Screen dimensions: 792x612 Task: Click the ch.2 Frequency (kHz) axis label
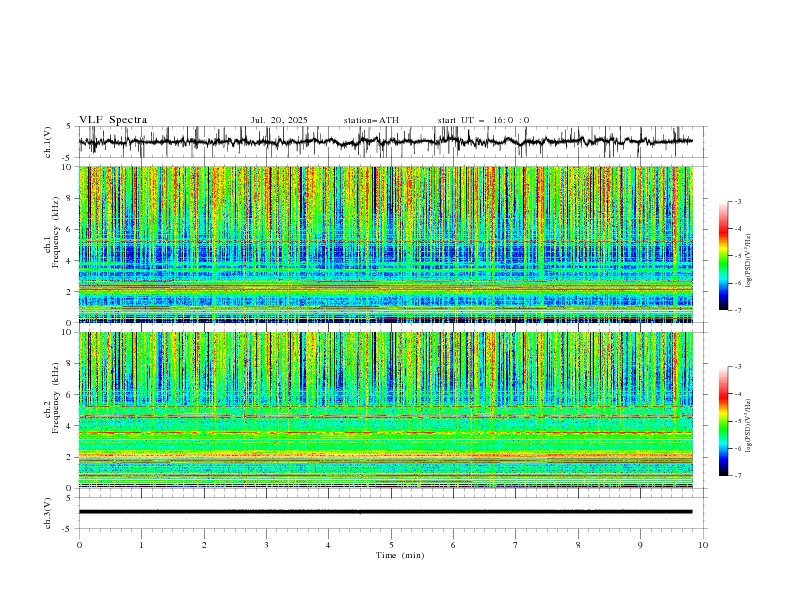coord(52,397)
